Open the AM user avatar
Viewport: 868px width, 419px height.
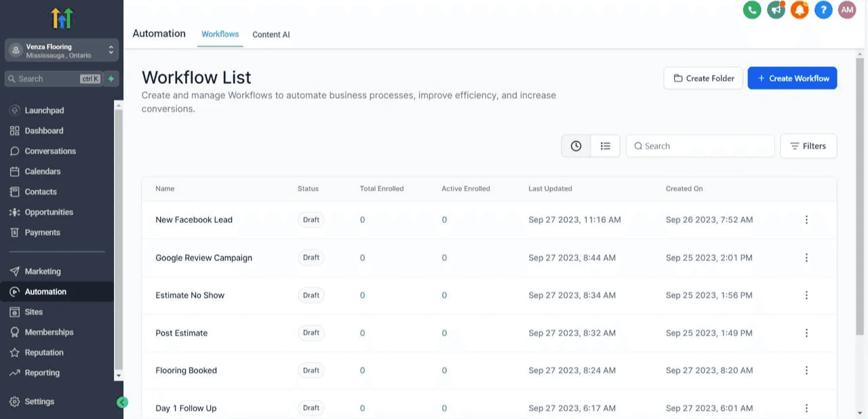(847, 10)
